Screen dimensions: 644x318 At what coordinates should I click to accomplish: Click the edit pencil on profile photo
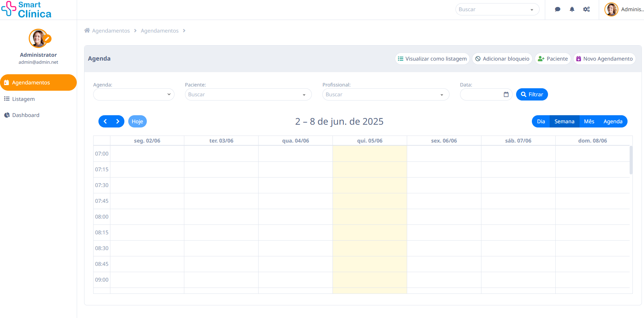coord(47,39)
